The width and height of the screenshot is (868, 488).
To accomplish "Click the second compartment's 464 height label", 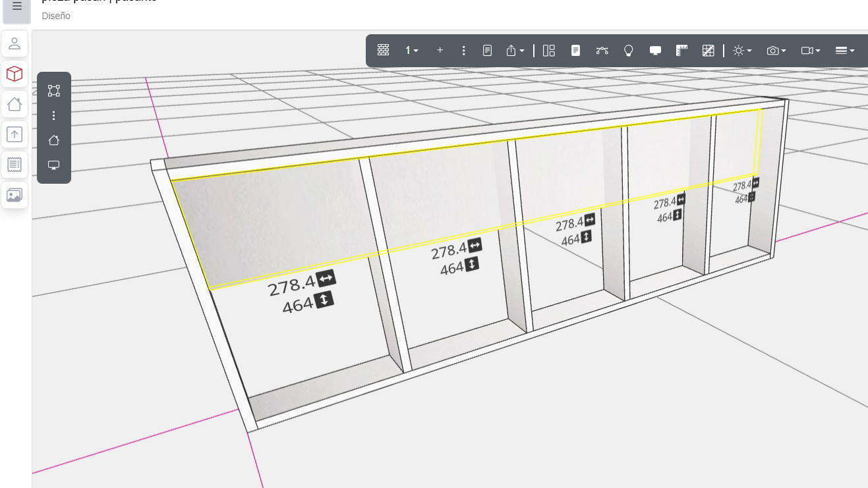I will 459,266.
